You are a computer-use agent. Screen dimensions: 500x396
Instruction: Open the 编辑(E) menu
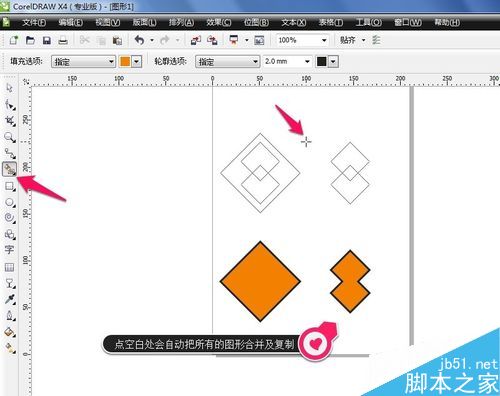pyautogui.click(x=71, y=23)
